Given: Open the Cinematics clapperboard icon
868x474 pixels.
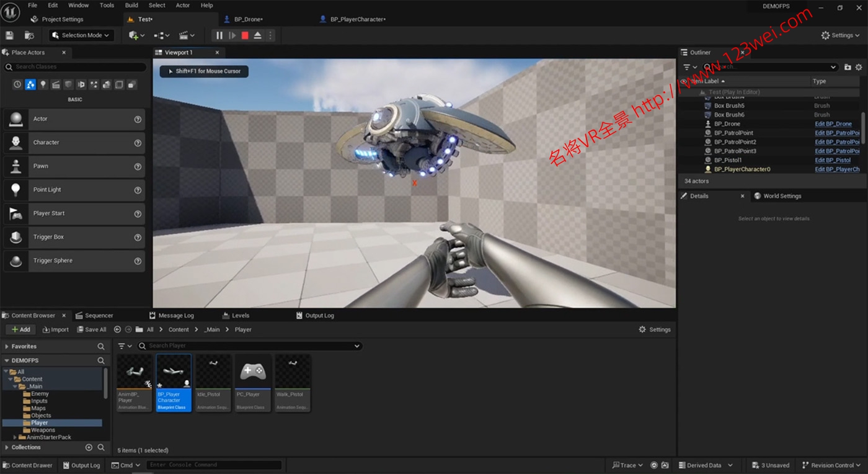Looking at the screenshot, I should pos(185,35).
